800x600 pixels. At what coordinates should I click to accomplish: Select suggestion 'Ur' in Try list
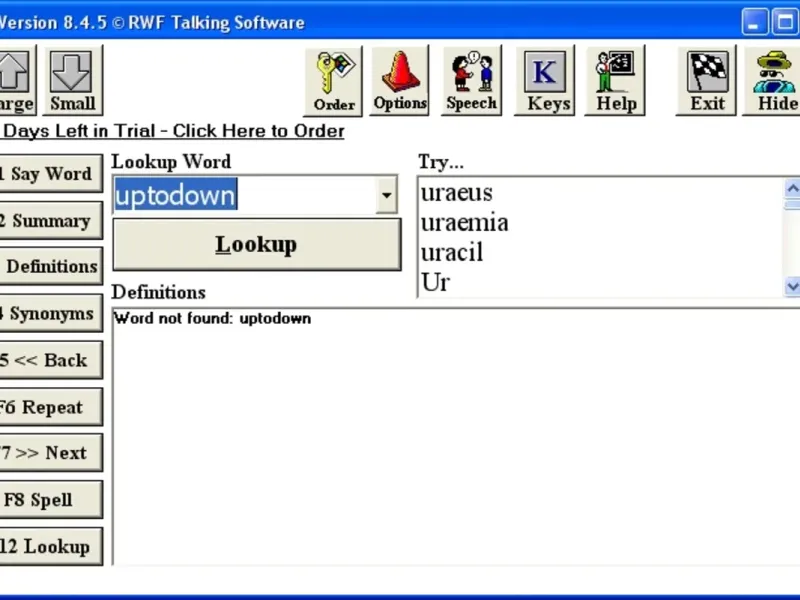[x=435, y=283]
